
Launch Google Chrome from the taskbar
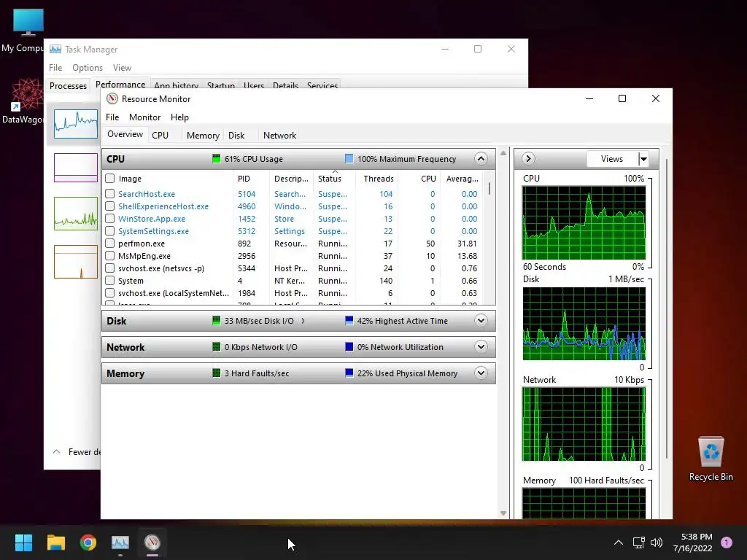[x=88, y=542]
